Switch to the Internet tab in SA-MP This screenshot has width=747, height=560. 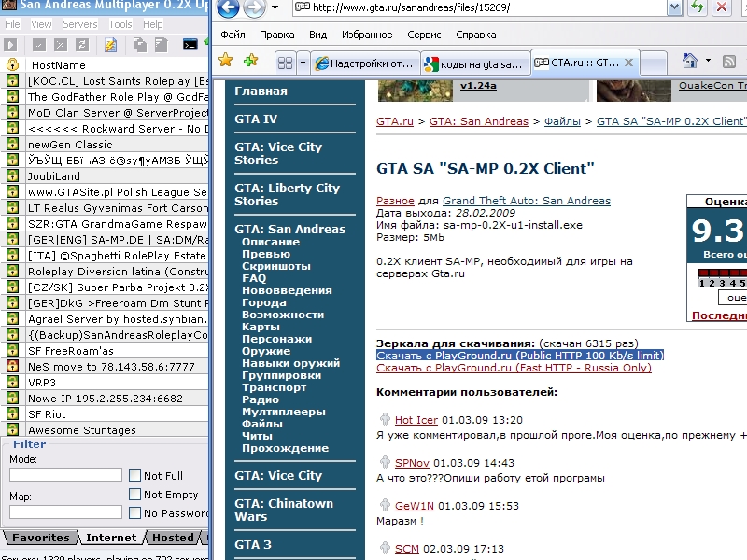(x=111, y=538)
